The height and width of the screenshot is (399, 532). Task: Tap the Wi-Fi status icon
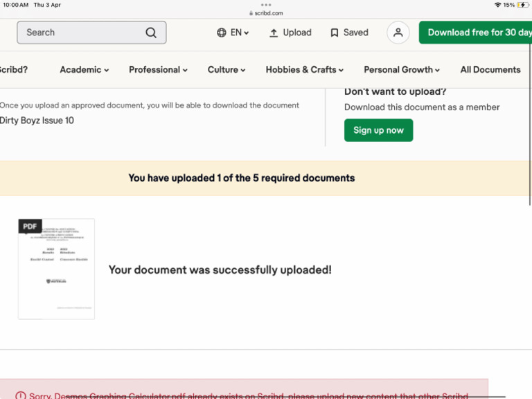(498, 5)
